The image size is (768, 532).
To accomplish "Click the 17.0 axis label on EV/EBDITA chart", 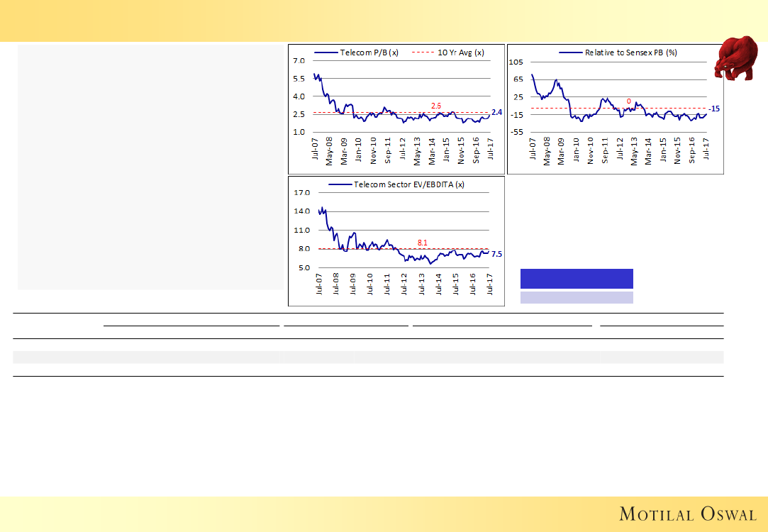I will coord(301,192).
